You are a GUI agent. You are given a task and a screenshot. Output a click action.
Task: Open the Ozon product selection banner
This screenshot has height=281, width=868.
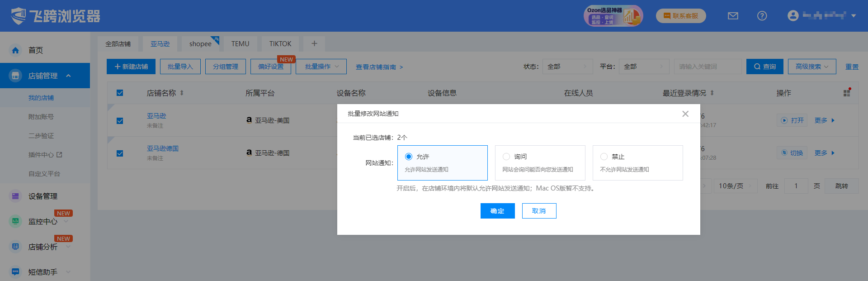coord(613,16)
